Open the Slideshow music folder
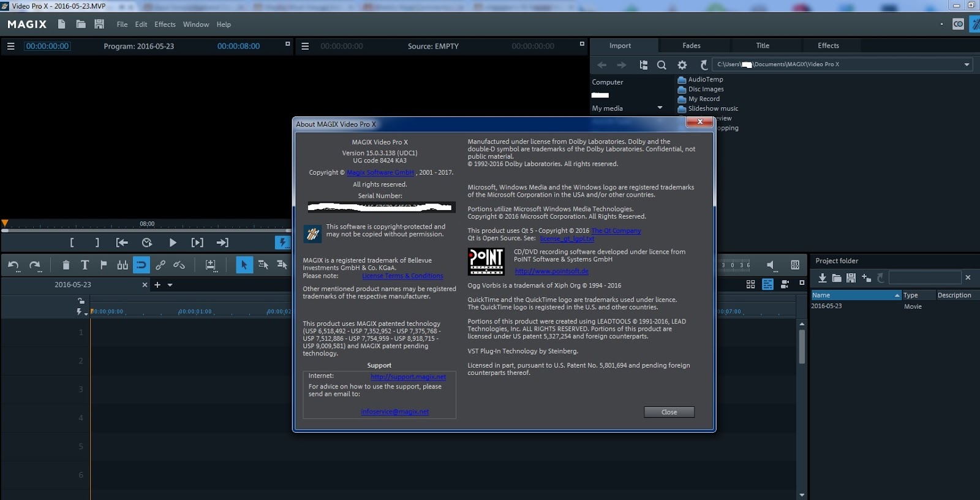Image resolution: width=980 pixels, height=500 pixels. coord(707,109)
